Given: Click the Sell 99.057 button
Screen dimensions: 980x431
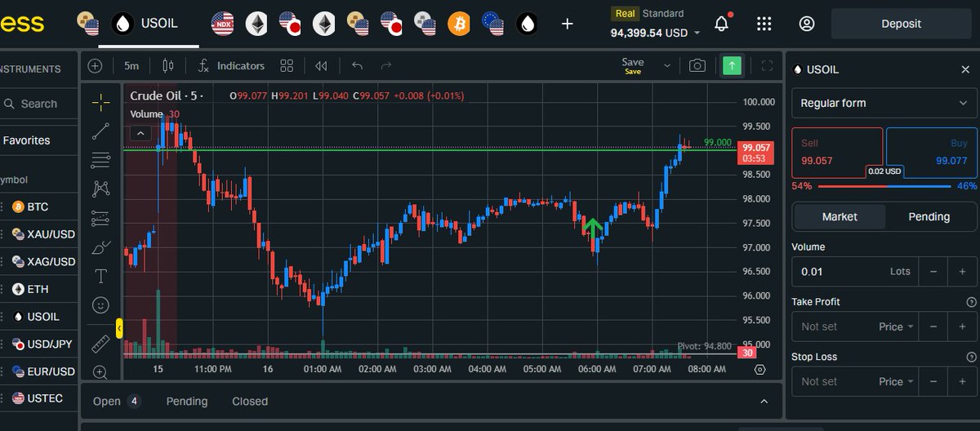Looking at the screenshot, I should tap(837, 153).
